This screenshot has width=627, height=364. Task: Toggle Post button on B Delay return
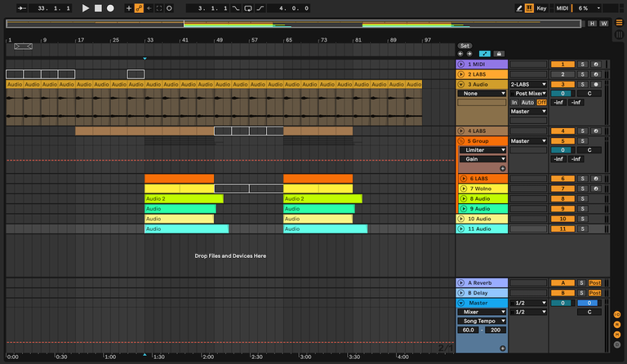pyautogui.click(x=594, y=293)
